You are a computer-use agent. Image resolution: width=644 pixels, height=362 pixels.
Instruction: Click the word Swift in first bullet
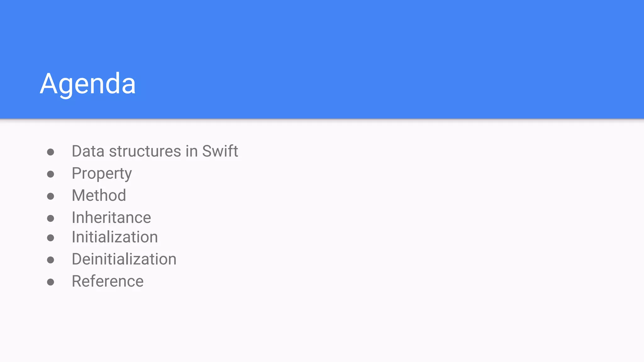coord(220,151)
